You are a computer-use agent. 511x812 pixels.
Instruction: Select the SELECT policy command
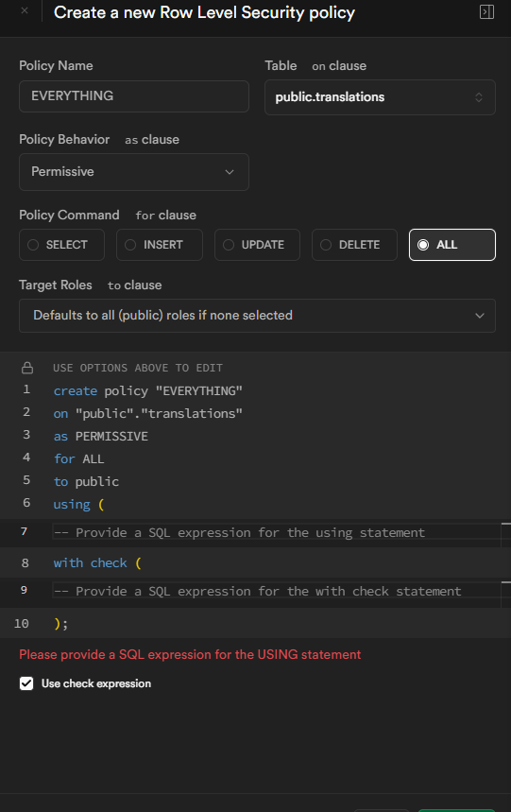pyautogui.click(x=61, y=245)
